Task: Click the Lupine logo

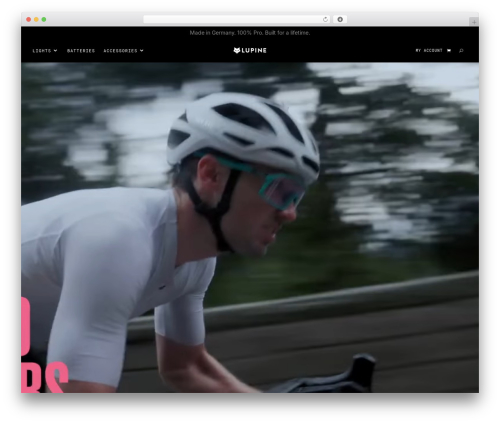Action: tap(250, 50)
